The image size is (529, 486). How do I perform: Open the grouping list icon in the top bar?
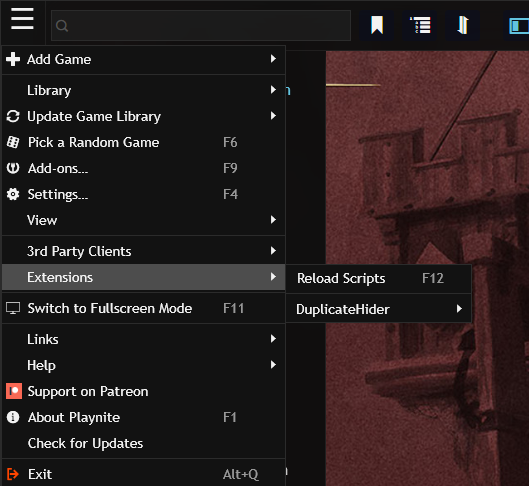point(420,25)
